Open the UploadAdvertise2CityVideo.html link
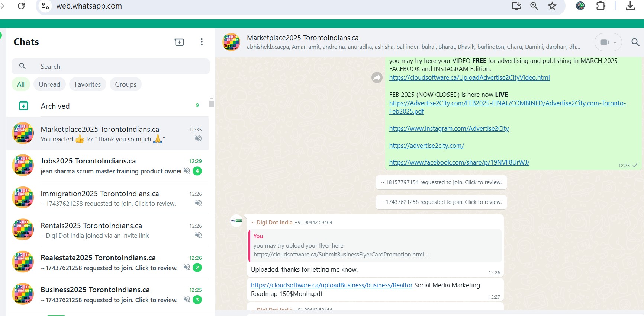The width and height of the screenshot is (644, 316). (469, 77)
